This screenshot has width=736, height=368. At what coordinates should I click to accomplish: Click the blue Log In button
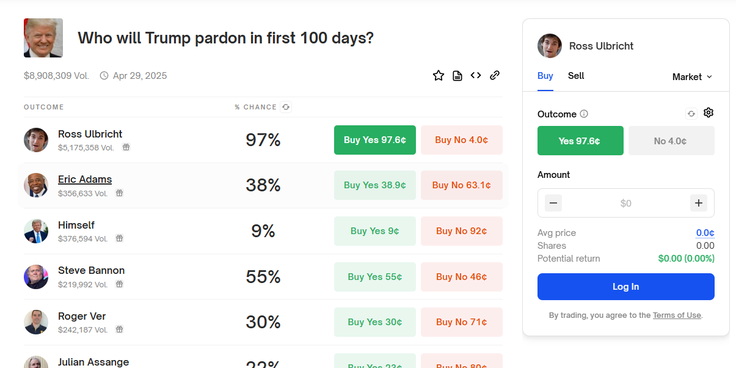click(626, 286)
